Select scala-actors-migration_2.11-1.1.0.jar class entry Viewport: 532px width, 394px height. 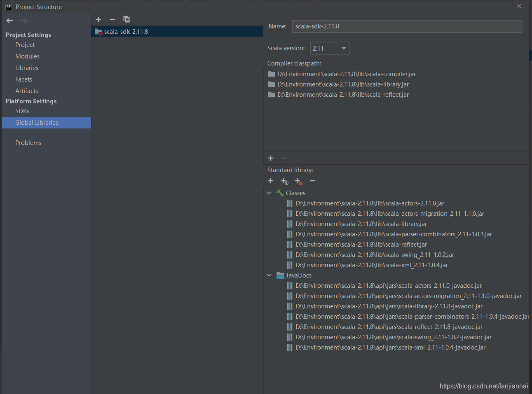coord(389,214)
